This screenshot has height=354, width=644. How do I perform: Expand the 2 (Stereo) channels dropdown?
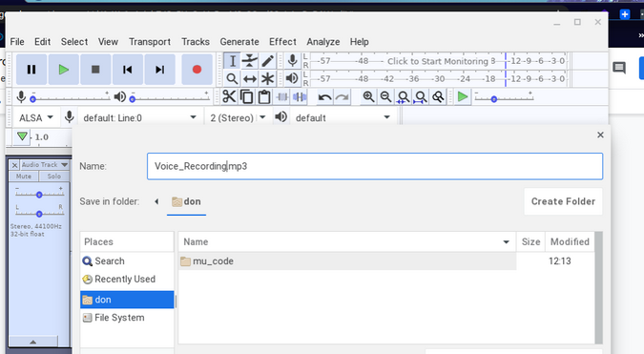(238, 118)
